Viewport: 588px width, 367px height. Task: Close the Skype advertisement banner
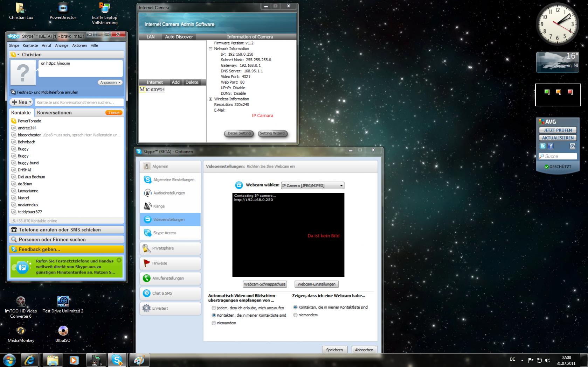[x=119, y=260]
